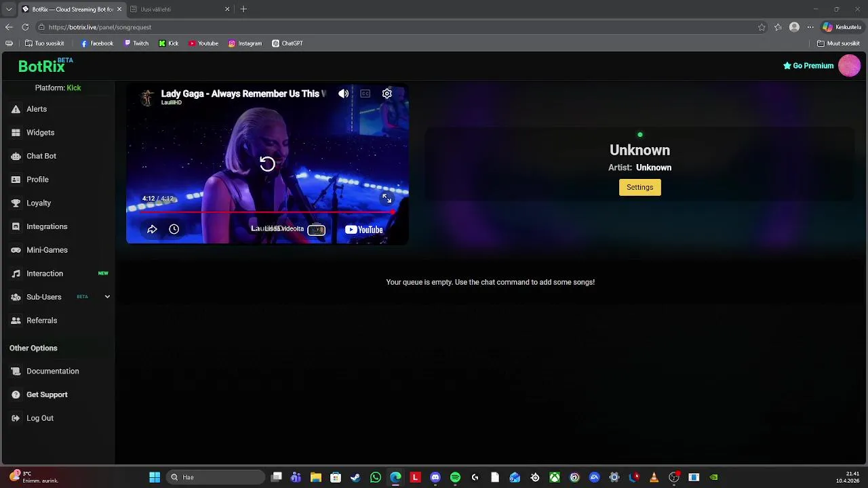Screen dimensions: 868x488
Task: Open the tab search dropdown arrow
Action: pos(9,9)
